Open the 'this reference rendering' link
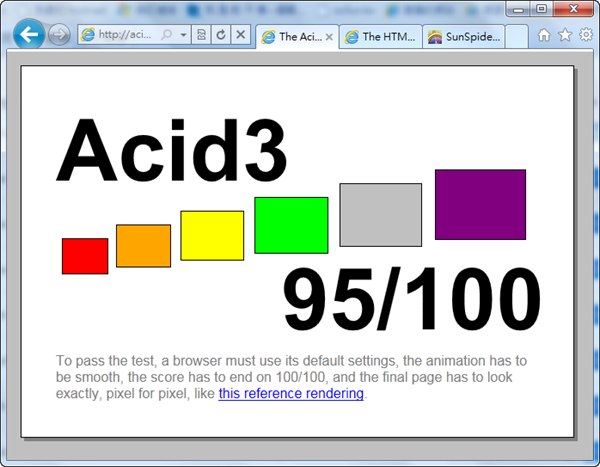Image resolution: width=600 pixels, height=467 pixels. [291, 394]
